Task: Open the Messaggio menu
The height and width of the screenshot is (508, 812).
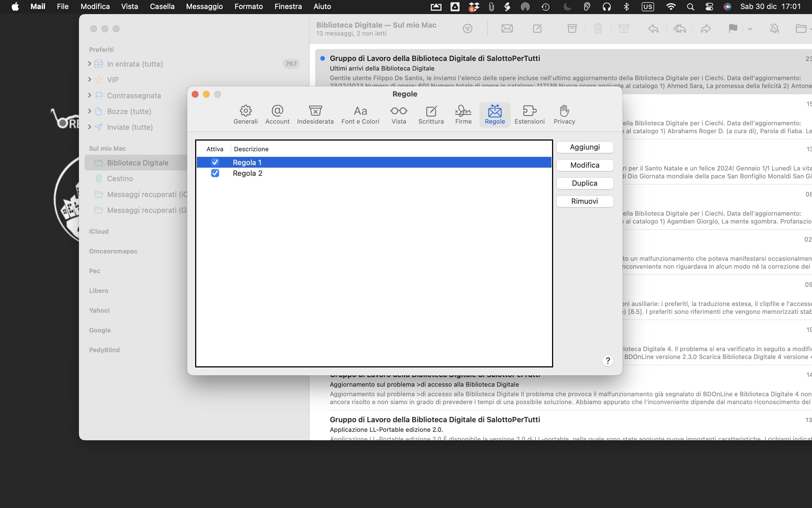Action: 204,6
